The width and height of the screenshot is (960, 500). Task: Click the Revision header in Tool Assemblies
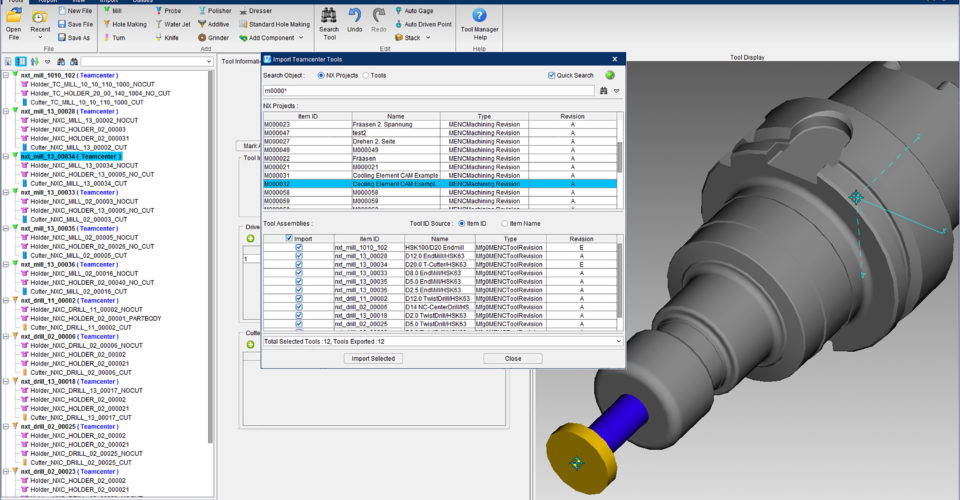click(x=581, y=239)
